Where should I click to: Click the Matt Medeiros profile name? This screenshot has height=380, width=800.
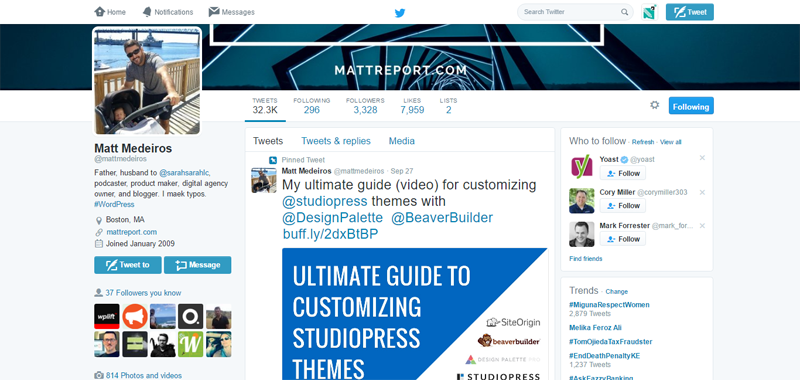point(133,148)
